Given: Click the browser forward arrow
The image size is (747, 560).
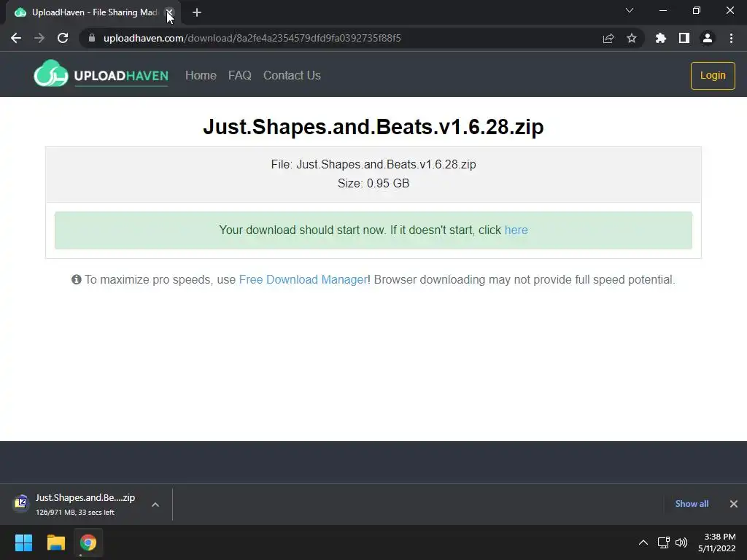Looking at the screenshot, I should (39, 38).
